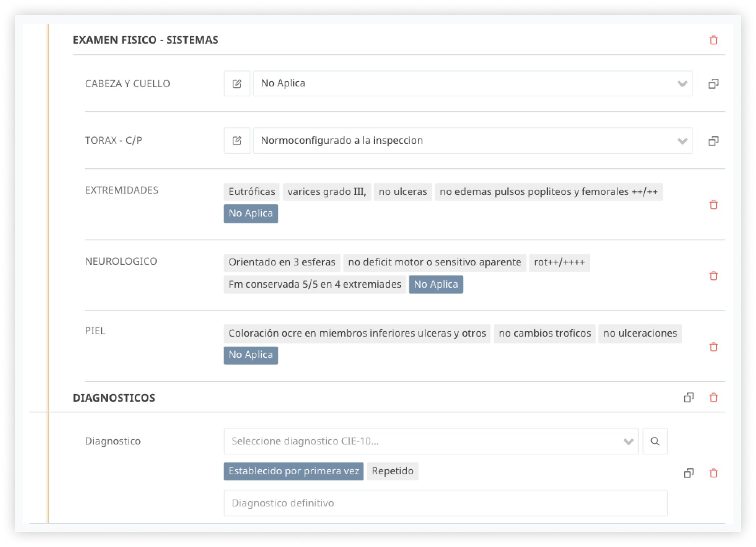This screenshot has height=547, width=756.
Task: Delete the NEUROLOGICO row
Action: (713, 275)
